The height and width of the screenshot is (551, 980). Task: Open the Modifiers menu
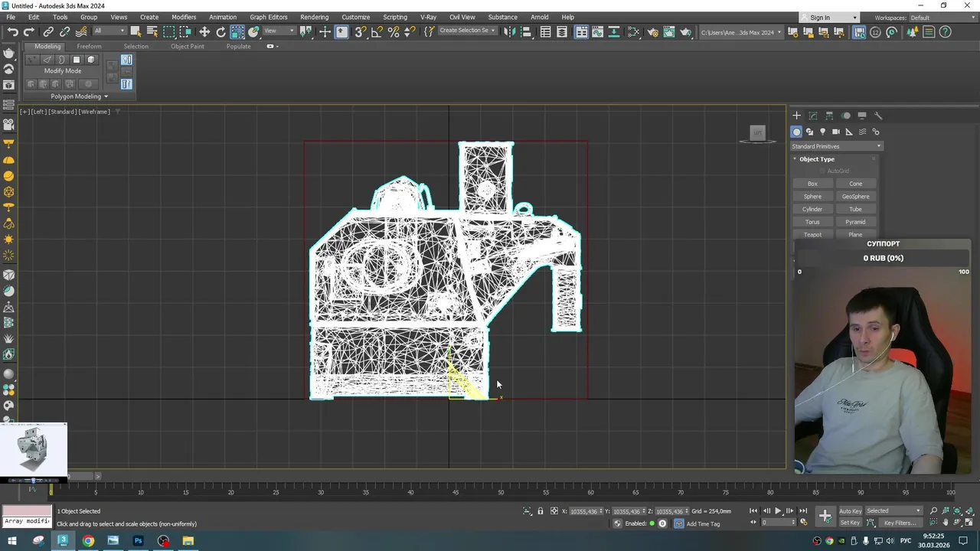tap(184, 17)
